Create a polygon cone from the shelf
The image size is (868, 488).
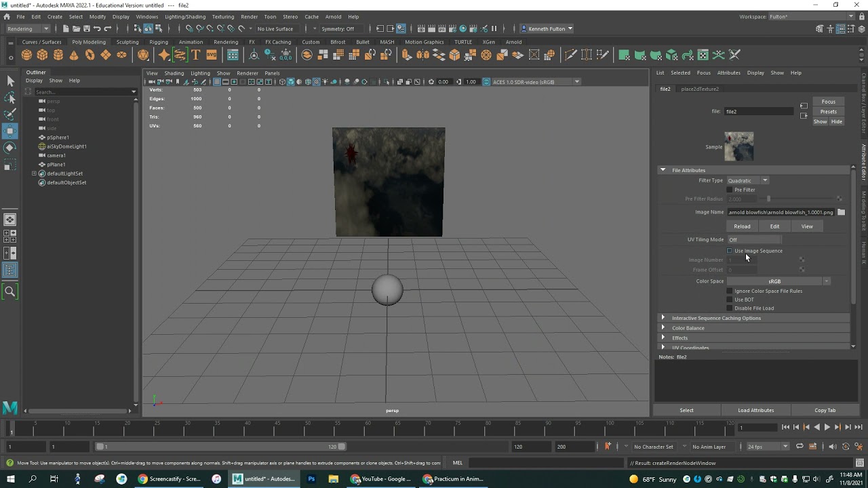click(x=74, y=55)
